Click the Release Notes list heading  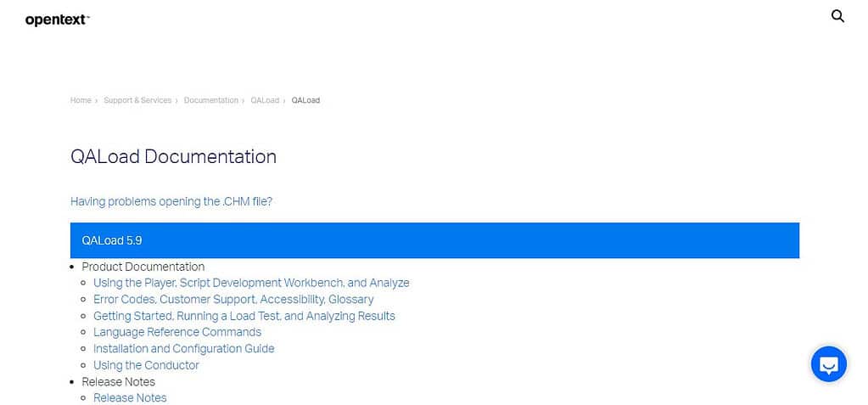(x=119, y=382)
